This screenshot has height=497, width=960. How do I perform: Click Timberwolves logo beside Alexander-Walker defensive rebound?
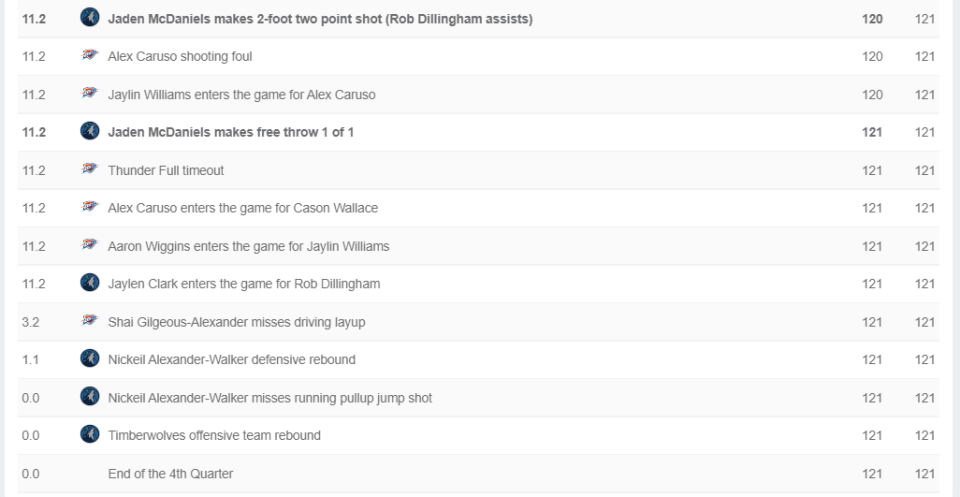(90, 359)
